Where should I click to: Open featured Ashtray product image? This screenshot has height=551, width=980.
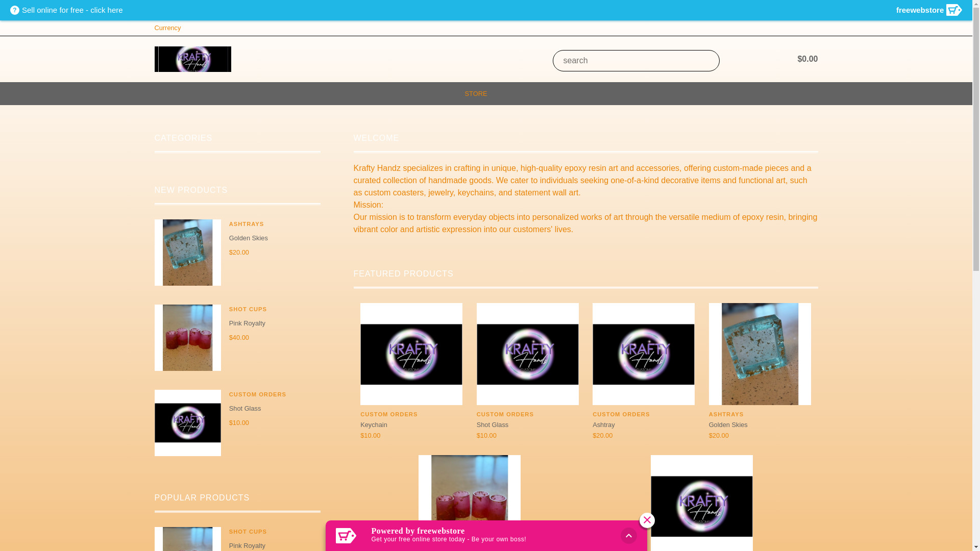643,354
